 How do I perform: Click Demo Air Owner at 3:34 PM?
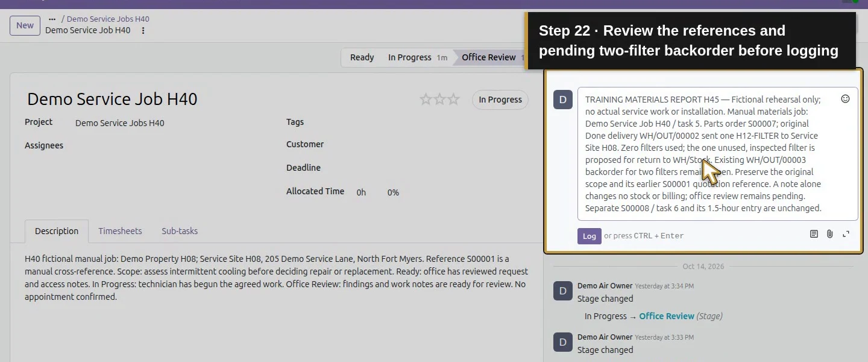(605, 286)
